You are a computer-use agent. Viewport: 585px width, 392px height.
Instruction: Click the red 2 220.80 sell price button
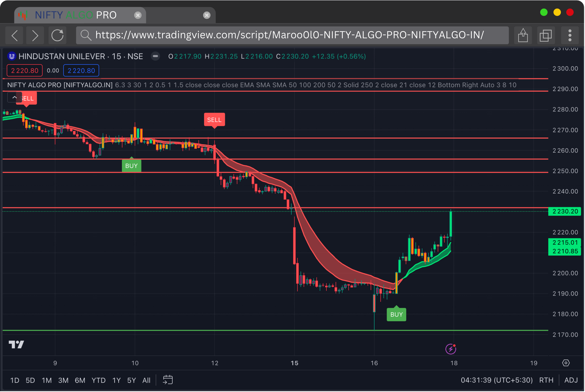pyautogui.click(x=25, y=71)
